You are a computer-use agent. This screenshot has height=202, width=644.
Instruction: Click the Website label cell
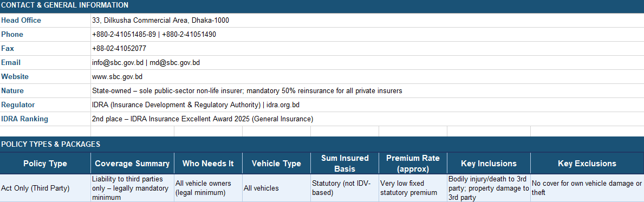pos(45,77)
